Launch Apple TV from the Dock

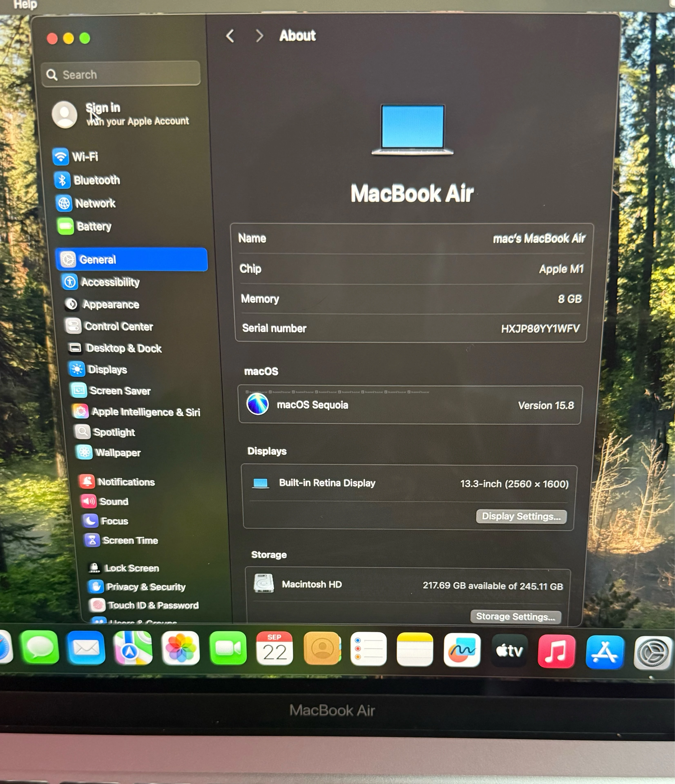pyautogui.click(x=509, y=650)
